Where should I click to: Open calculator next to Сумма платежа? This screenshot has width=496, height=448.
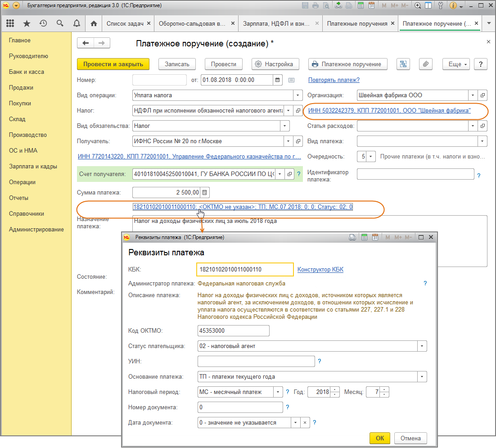pos(205,193)
